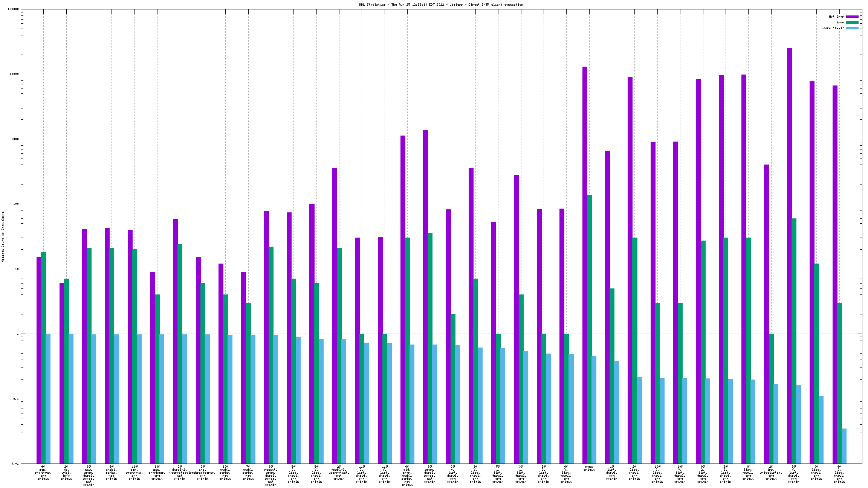Screen dimensions: 868x488
Task: Click the '2@ ips.whitelisted.org origin' label
Action: click(x=771, y=473)
